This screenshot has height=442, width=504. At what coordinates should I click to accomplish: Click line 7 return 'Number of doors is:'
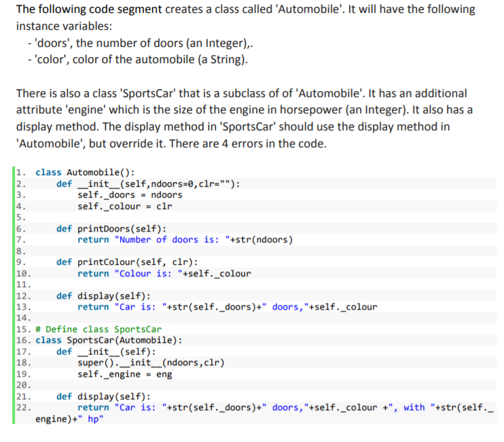(185, 240)
